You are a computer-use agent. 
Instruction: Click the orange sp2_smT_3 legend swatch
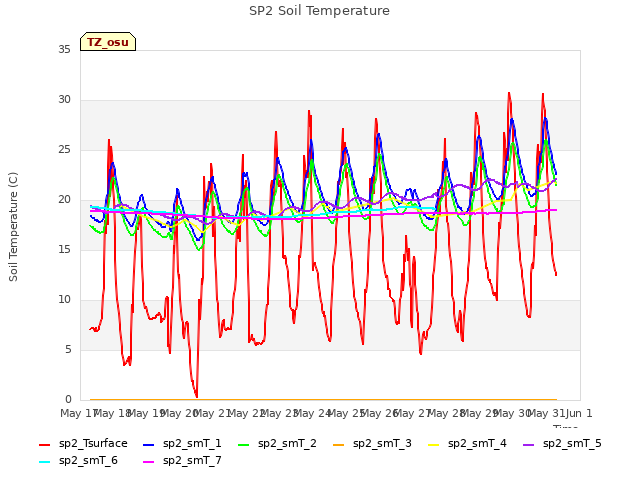[x=339, y=444]
